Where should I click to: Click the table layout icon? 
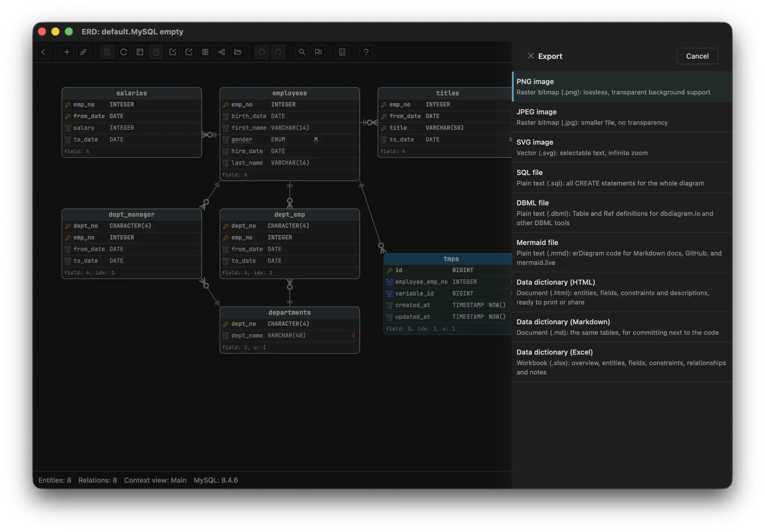[140, 52]
